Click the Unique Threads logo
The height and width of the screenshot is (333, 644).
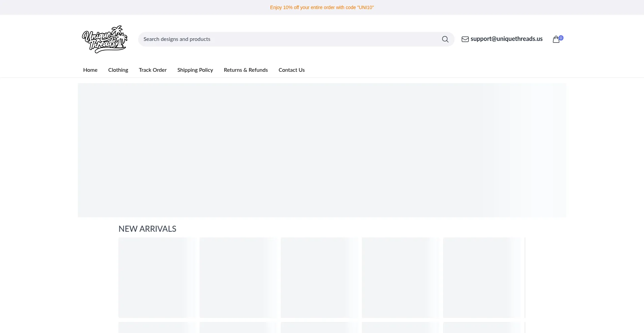(x=105, y=39)
